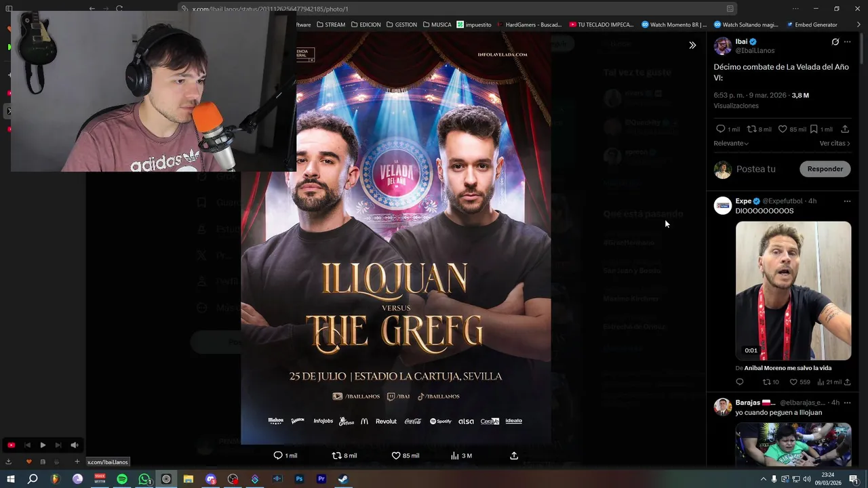868x488 pixels.
Task: Repost via the 8 mil icon under the photo
Action: 344,455
